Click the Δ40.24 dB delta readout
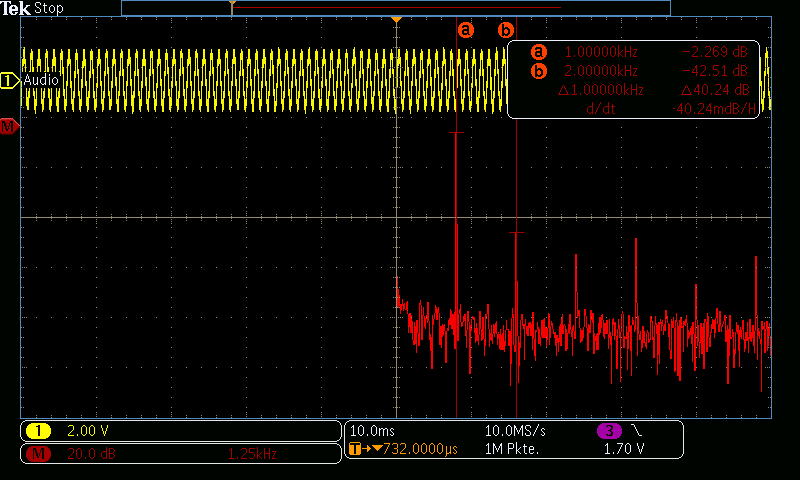The width and height of the screenshot is (800, 480). (715, 90)
